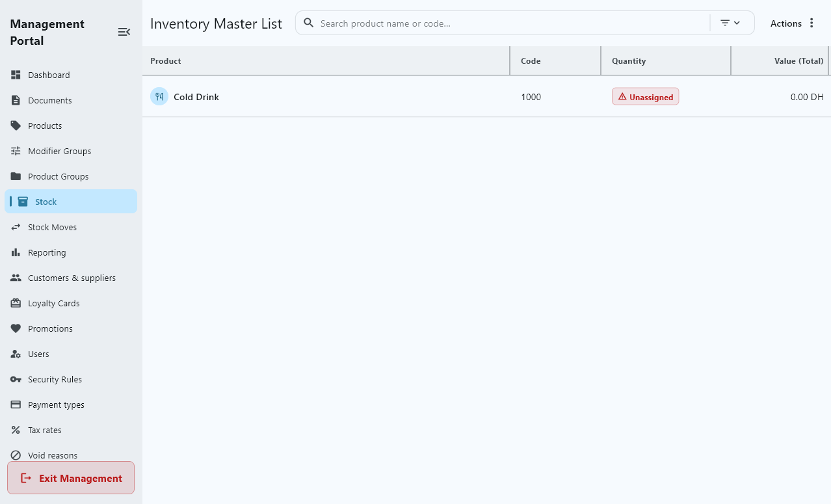Open Loyalty Cards page
The width and height of the screenshot is (831, 504).
[71, 303]
